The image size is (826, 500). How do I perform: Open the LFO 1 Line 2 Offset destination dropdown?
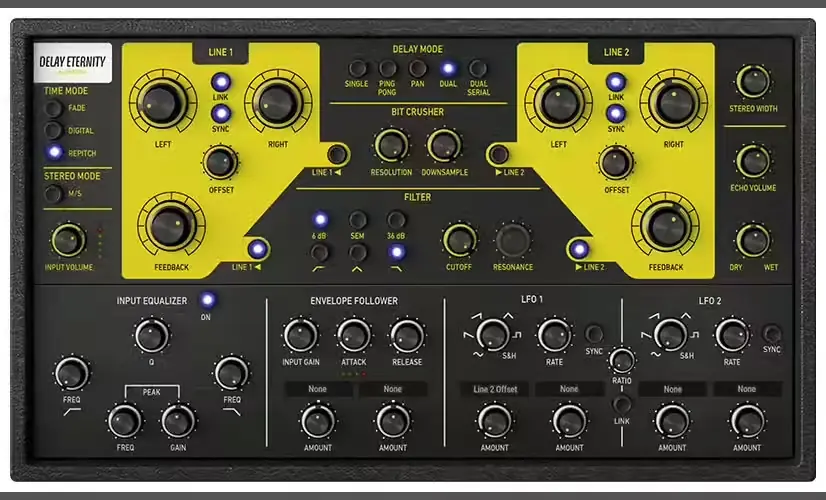pos(495,389)
